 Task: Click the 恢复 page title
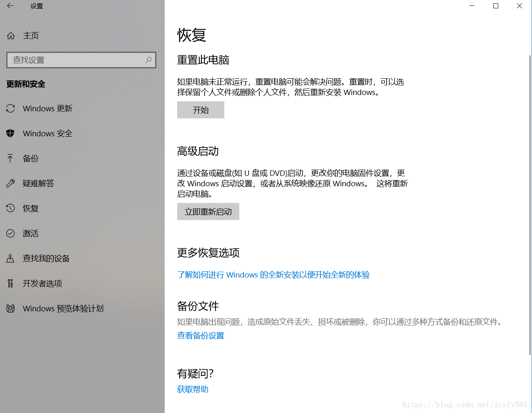tap(192, 35)
